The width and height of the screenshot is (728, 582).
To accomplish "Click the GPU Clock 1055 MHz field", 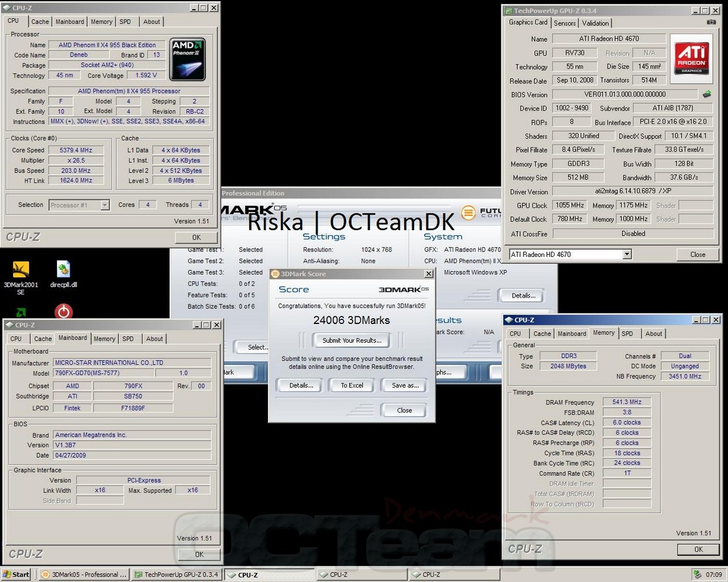I will click(569, 205).
